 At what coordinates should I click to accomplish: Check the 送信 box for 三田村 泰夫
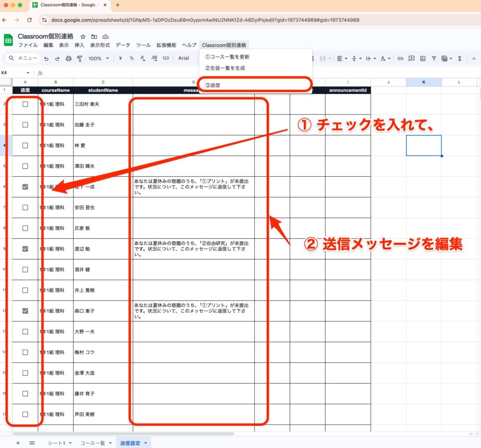coord(25,104)
